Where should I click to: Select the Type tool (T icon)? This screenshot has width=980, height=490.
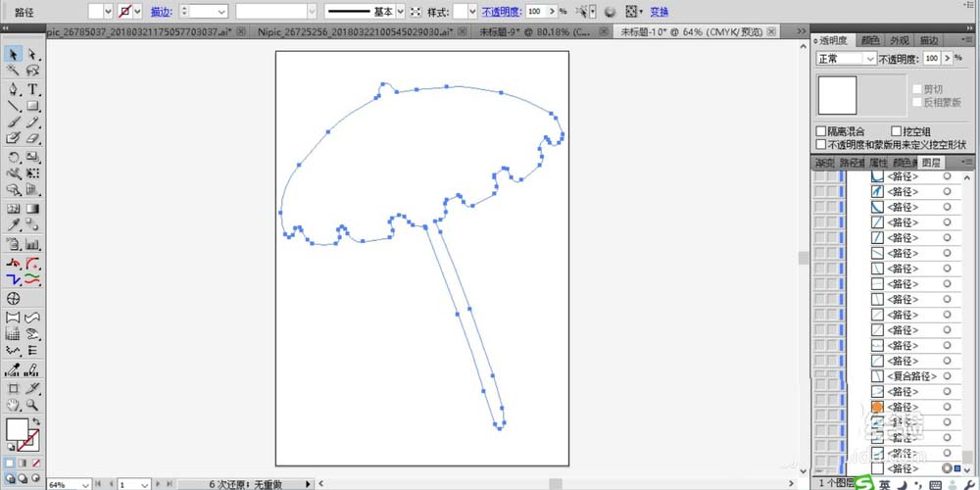(32, 89)
